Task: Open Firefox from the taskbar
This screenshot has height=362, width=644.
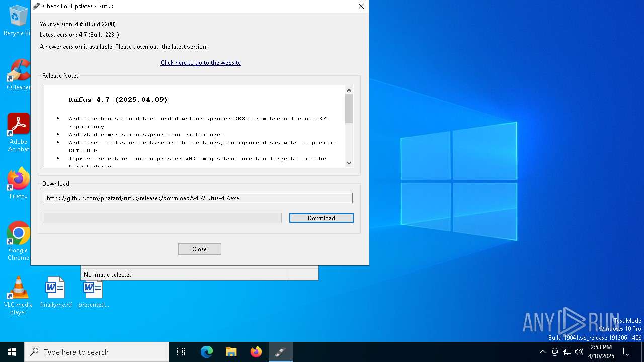Action: 256,352
